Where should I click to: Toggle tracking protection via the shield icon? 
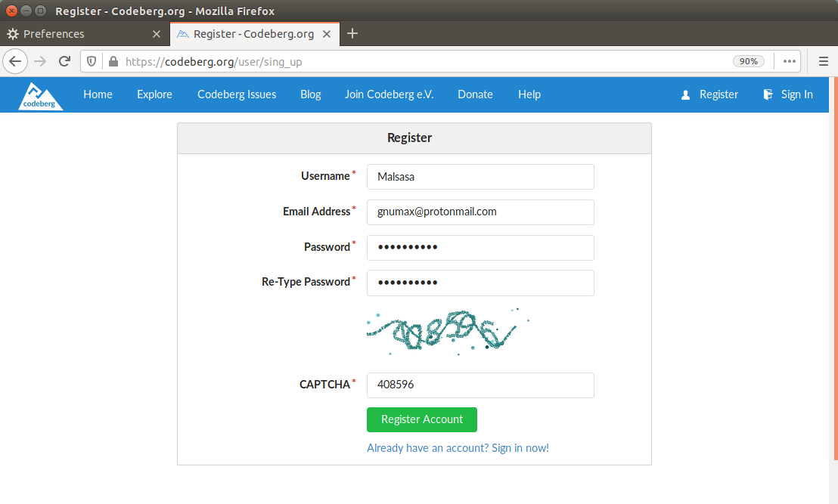pos(91,61)
